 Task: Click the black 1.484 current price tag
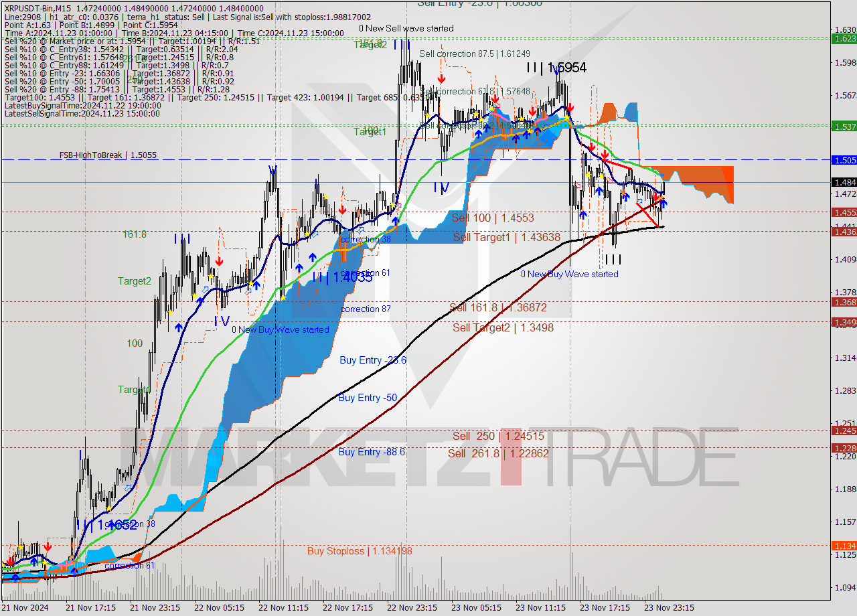click(x=844, y=182)
